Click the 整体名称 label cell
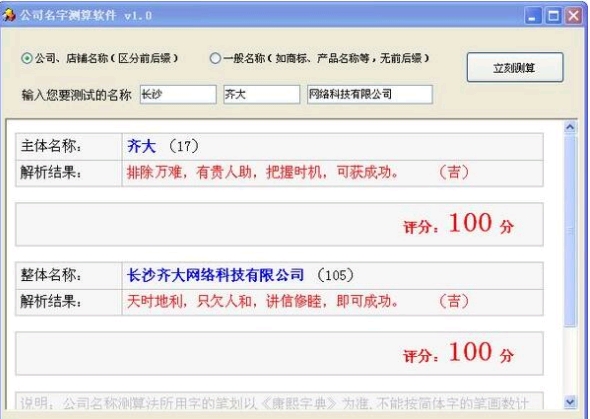The width and height of the screenshot is (590, 419). [69, 275]
